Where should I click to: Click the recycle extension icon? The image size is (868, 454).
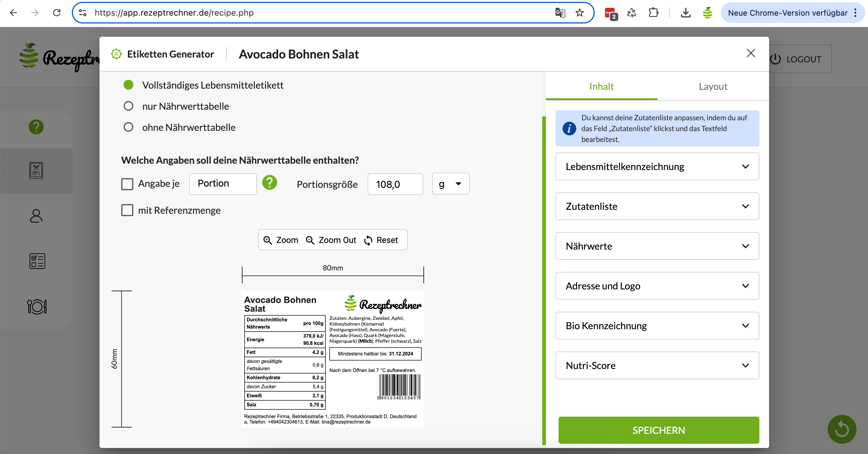coord(632,13)
